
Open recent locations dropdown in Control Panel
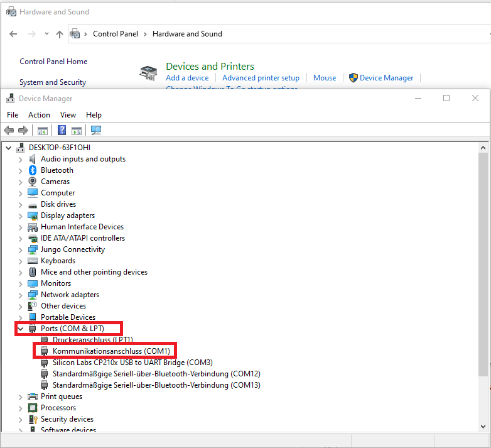pos(46,33)
